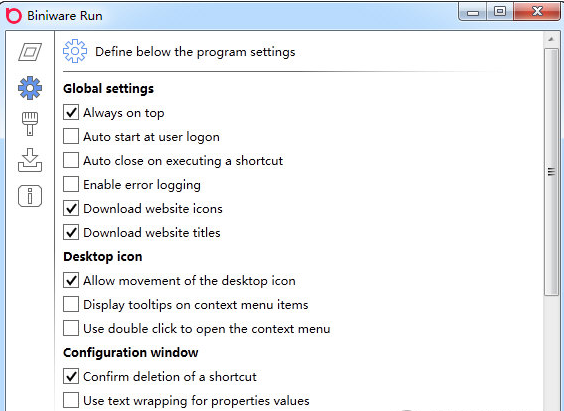Disable Download website icons

(x=71, y=209)
